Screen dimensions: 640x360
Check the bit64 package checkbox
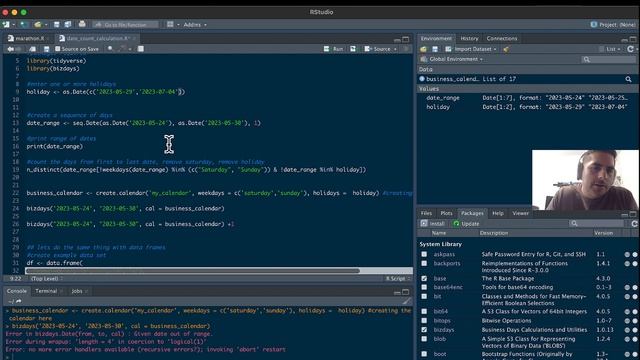tap(424, 311)
